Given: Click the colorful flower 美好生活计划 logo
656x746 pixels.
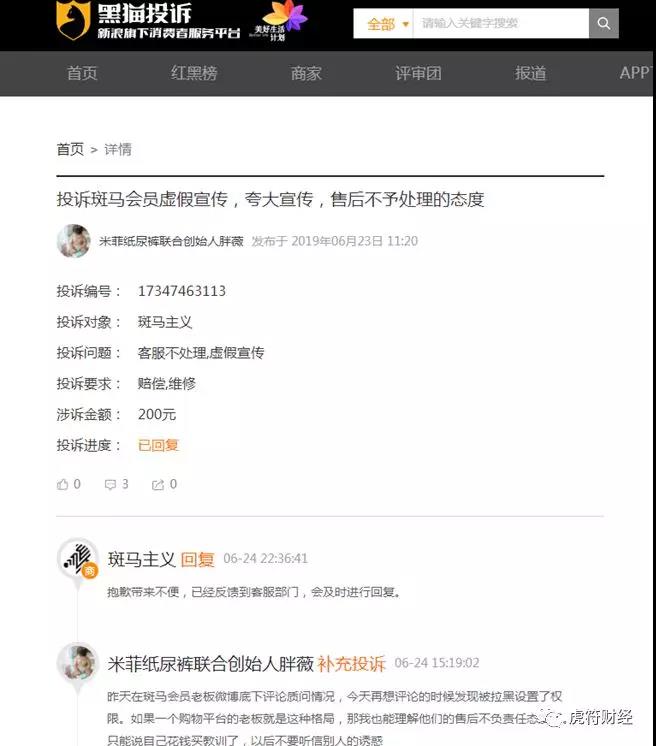Looking at the screenshot, I should pyautogui.click(x=279, y=21).
